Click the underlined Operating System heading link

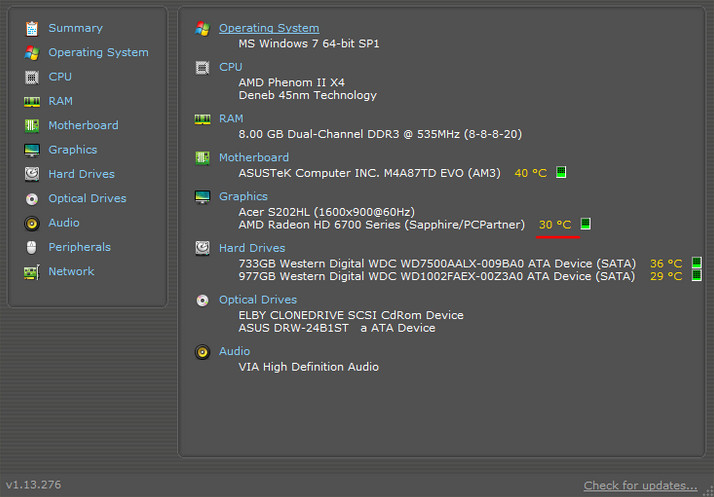coord(269,28)
